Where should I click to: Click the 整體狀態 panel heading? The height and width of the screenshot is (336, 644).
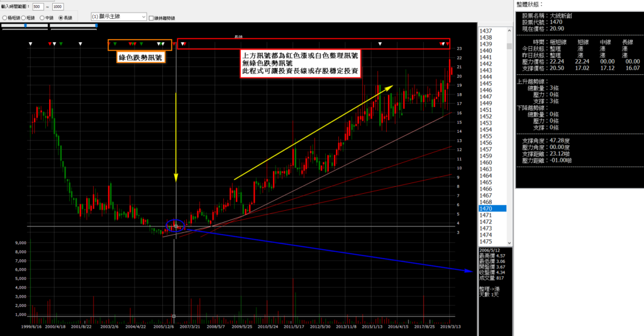(x=530, y=4)
